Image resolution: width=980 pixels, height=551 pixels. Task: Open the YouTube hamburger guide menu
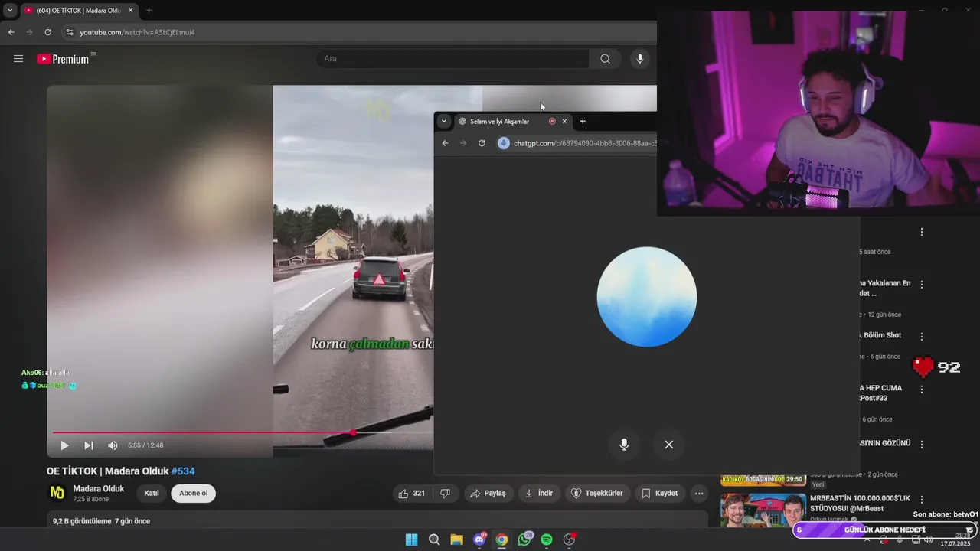pos(18,59)
